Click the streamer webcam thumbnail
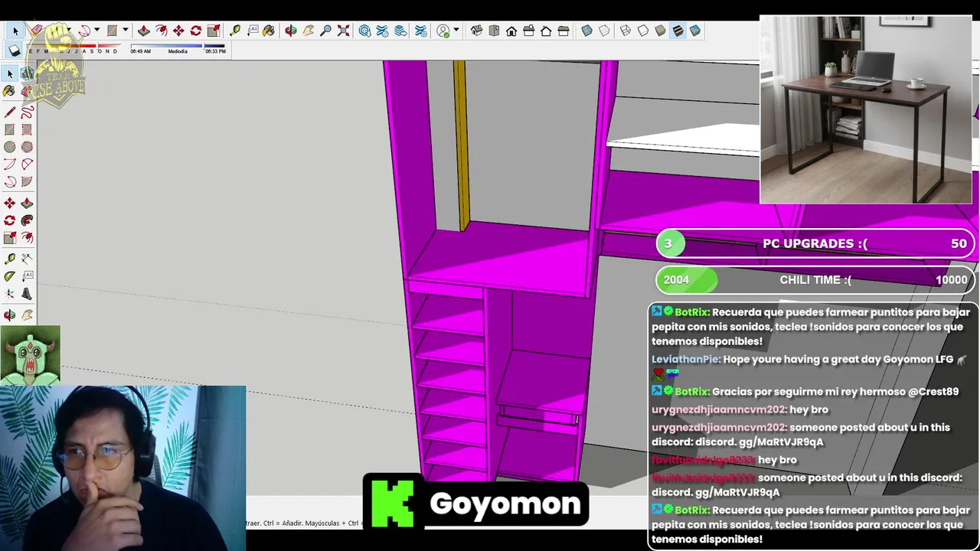The height and width of the screenshot is (551, 980). click(122, 468)
